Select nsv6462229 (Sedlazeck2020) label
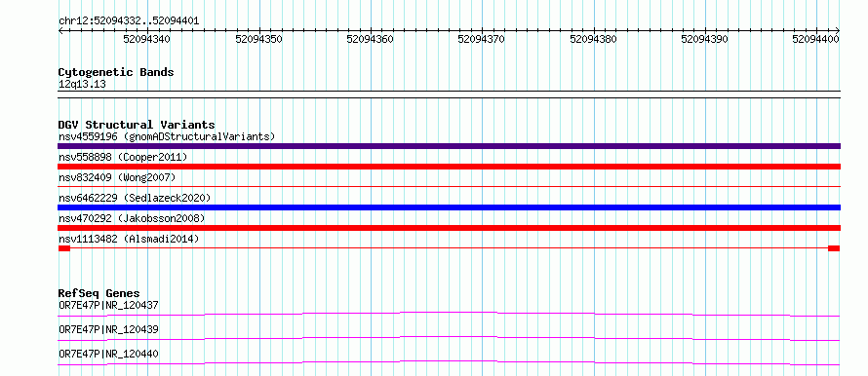This screenshot has height=376, width=868. pyautogui.click(x=135, y=198)
